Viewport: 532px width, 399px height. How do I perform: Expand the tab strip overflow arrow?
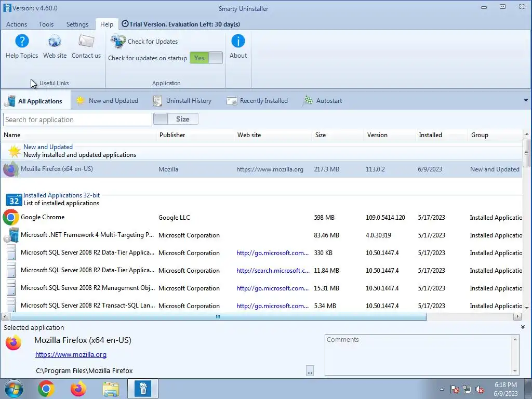(526, 100)
